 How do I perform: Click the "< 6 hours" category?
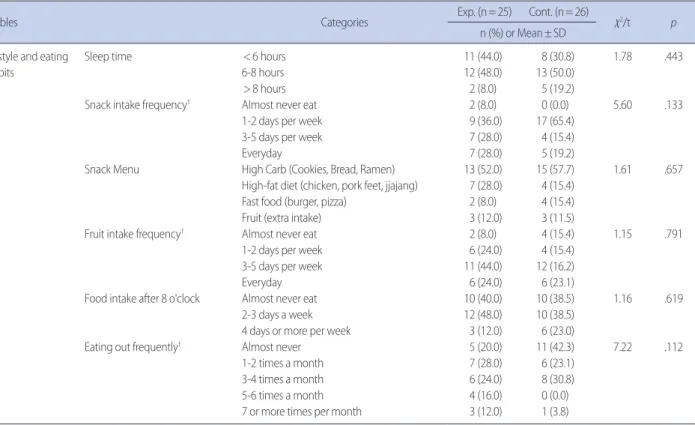(x=264, y=57)
